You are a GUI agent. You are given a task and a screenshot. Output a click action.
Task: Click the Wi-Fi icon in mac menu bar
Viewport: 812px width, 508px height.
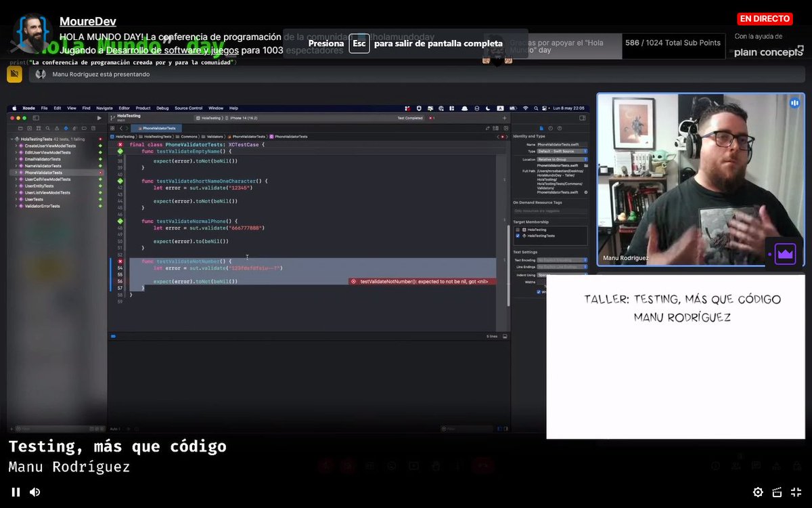point(525,108)
